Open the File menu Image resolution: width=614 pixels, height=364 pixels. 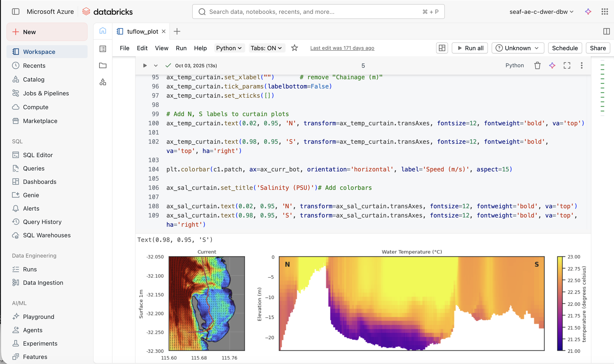124,48
